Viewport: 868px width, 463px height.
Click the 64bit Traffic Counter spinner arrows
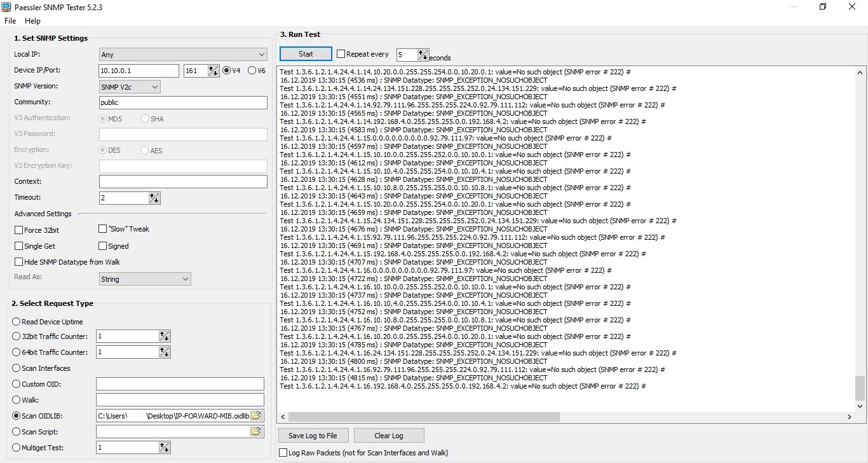coord(165,352)
